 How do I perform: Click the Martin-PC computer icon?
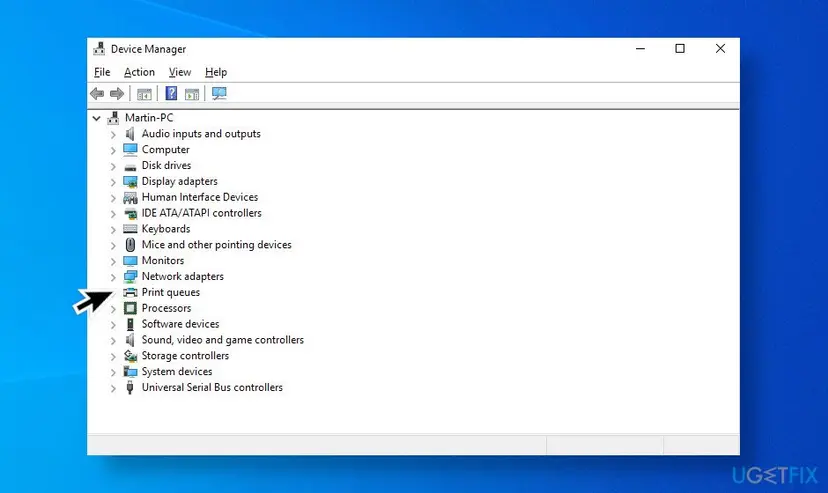coord(114,118)
